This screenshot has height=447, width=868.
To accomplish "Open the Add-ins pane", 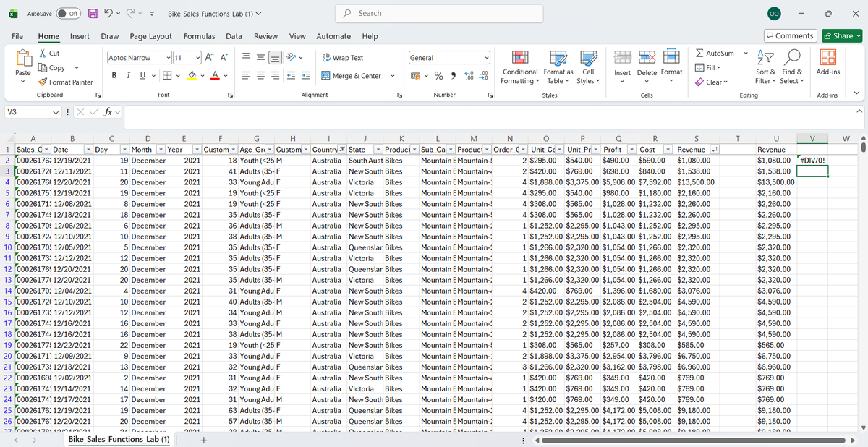I will click(x=827, y=62).
